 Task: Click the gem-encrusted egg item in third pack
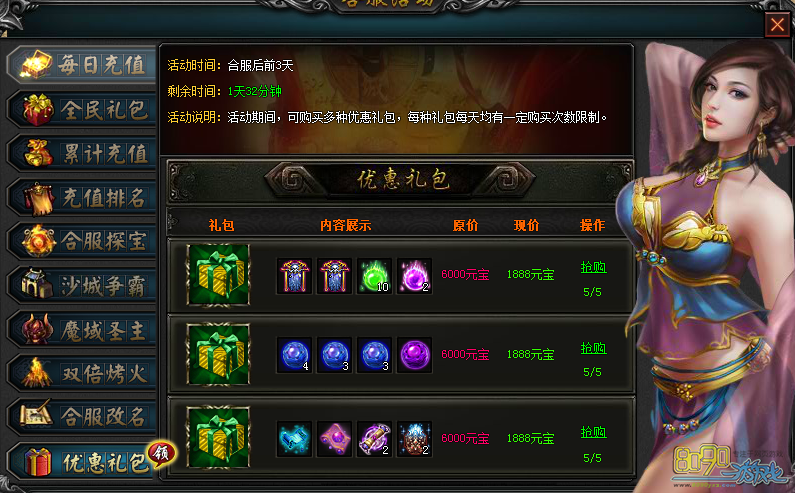[414, 439]
